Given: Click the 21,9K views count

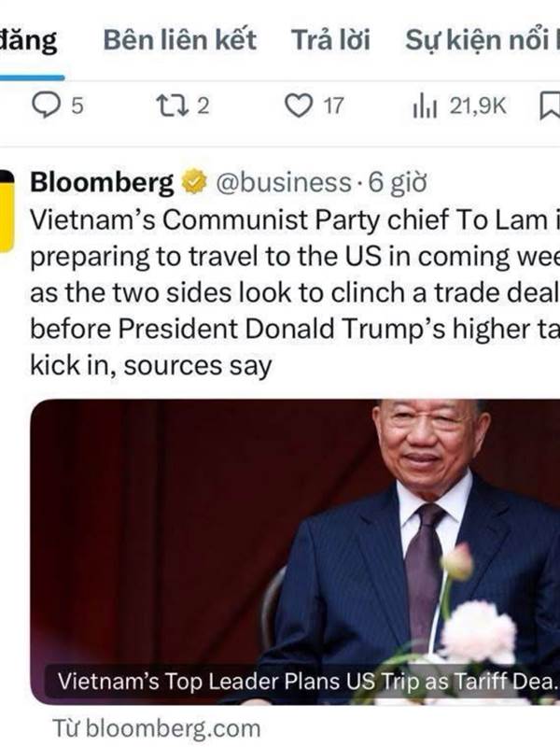Looking at the screenshot, I should point(478,106).
